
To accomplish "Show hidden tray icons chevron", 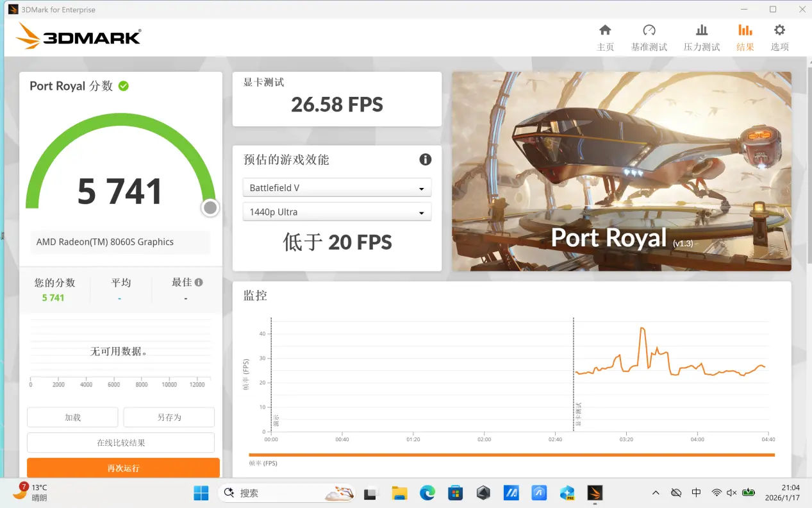I will coord(655,493).
